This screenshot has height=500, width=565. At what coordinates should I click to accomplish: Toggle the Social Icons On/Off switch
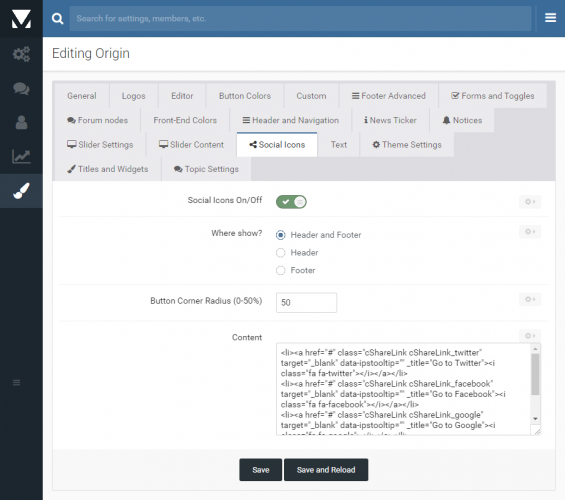tap(291, 202)
